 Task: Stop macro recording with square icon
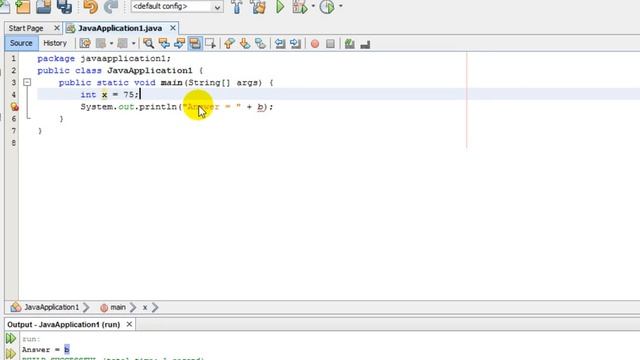tap(330, 44)
